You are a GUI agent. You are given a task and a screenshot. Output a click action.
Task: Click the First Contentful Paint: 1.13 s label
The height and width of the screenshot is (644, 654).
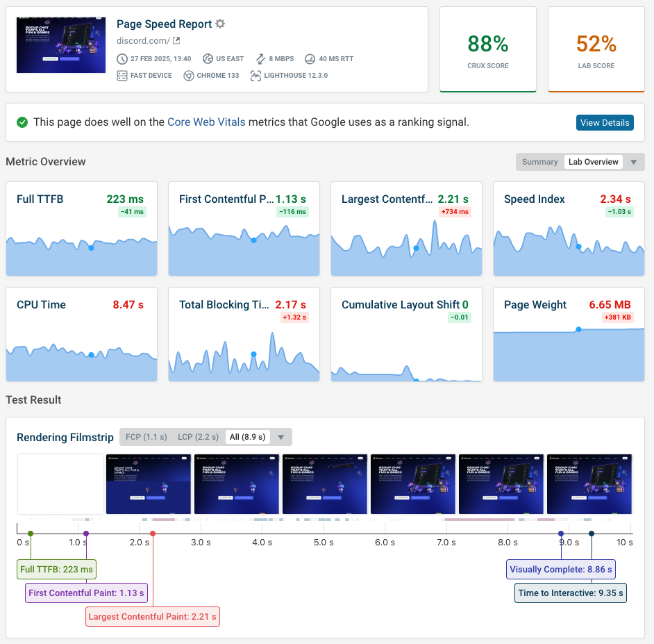[86, 593]
